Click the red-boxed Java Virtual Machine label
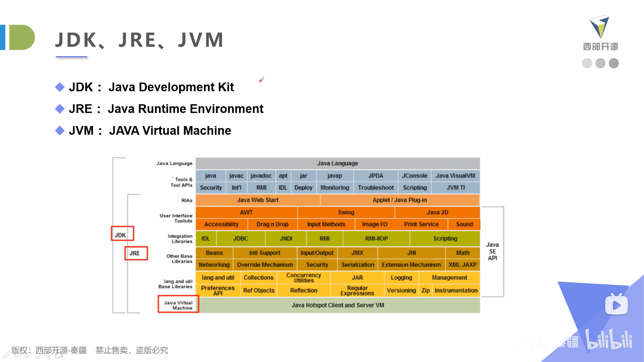 click(x=178, y=304)
